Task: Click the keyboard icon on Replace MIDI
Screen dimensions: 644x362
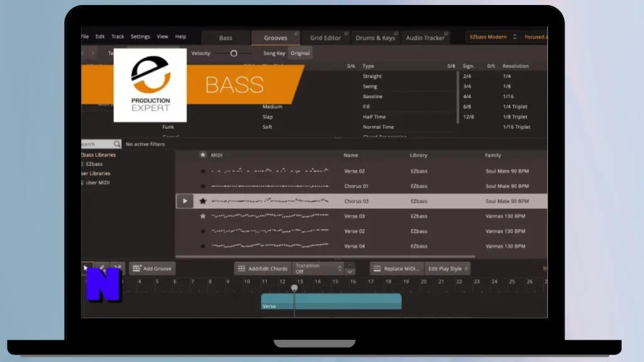Action: pos(377,268)
